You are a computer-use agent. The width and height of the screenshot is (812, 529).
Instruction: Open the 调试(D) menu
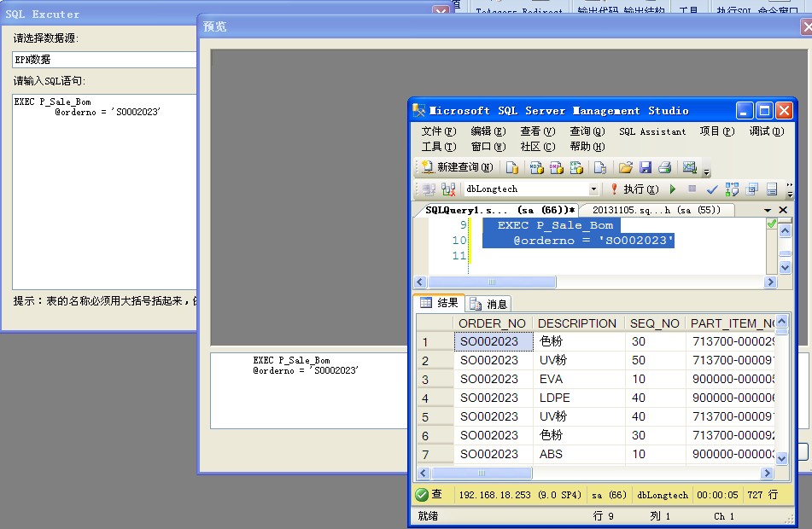[x=767, y=131]
